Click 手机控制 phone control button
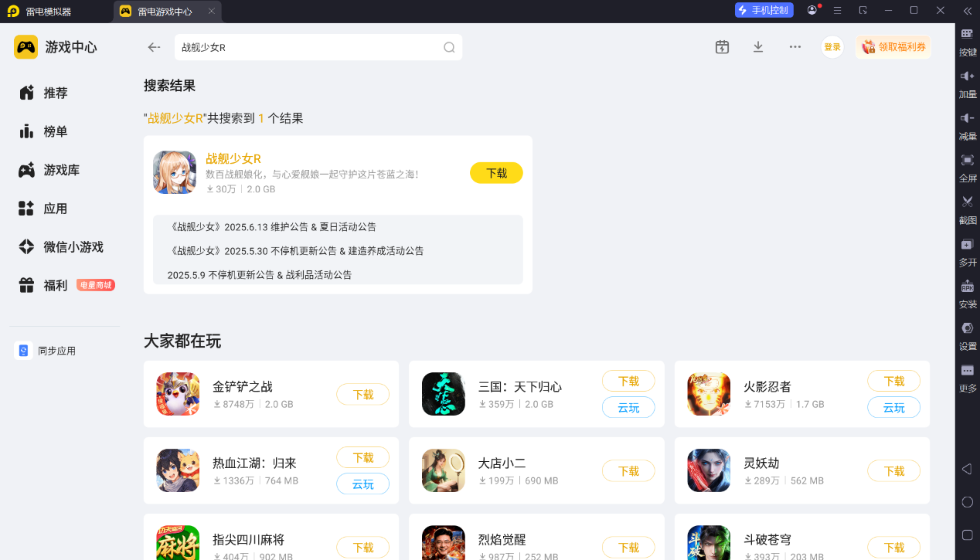The width and height of the screenshot is (980, 560). pyautogui.click(x=764, y=10)
